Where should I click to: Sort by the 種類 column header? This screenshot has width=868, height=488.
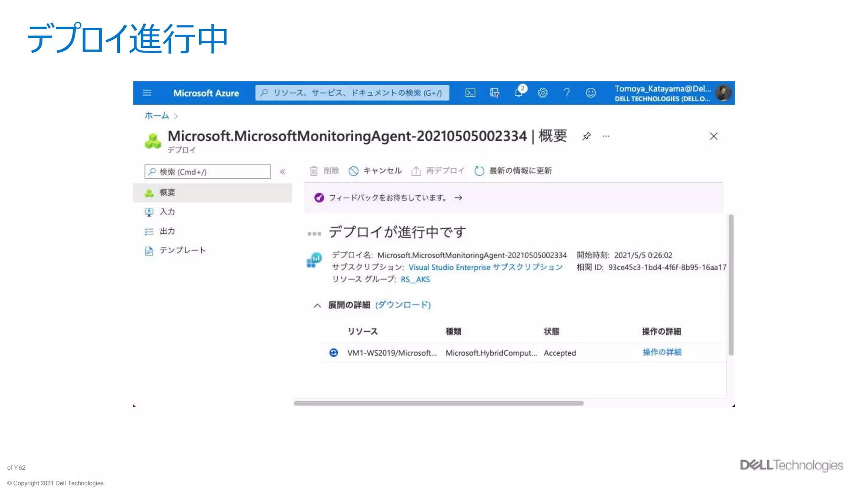(453, 331)
